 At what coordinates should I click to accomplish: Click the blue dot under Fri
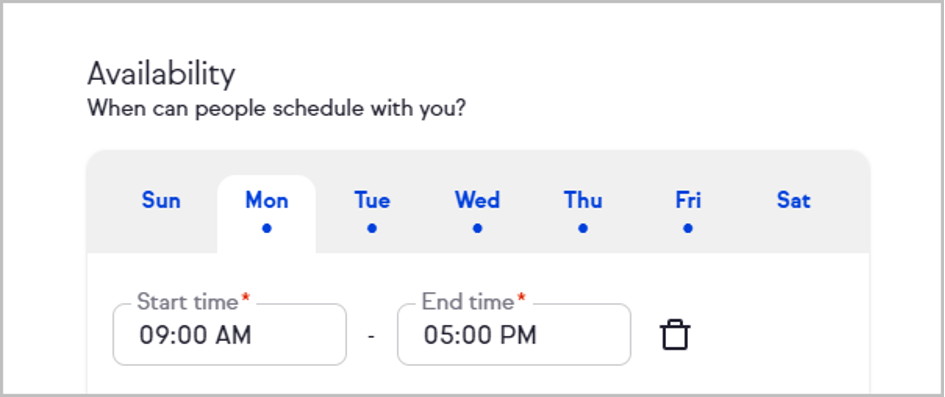(688, 228)
